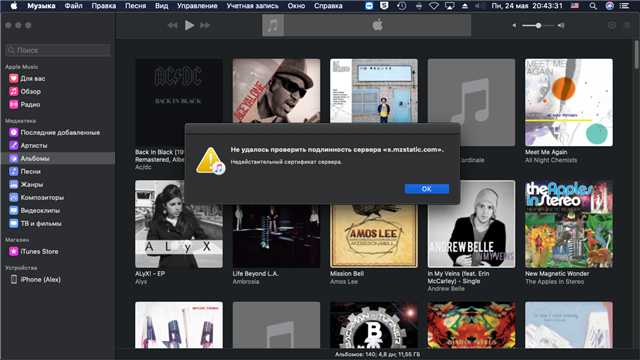Skip back to previous track
This screenshot has height=360, width=640.
172,25
